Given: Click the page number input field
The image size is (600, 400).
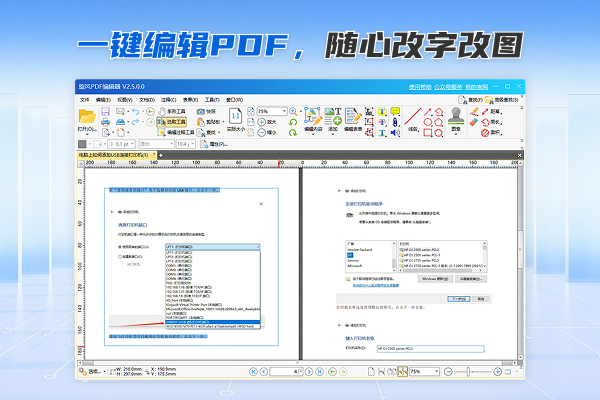Looking at the screenshot, I should pos(286,372).
